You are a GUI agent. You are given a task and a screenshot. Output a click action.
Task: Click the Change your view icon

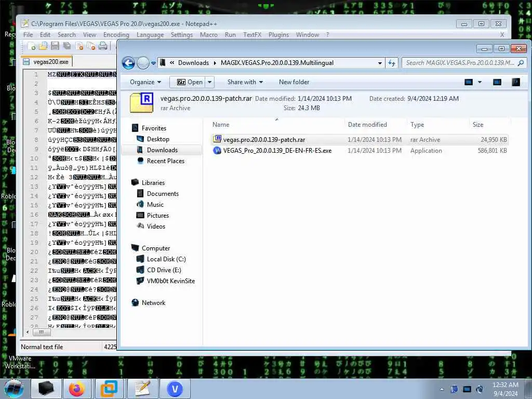point(469,82)
